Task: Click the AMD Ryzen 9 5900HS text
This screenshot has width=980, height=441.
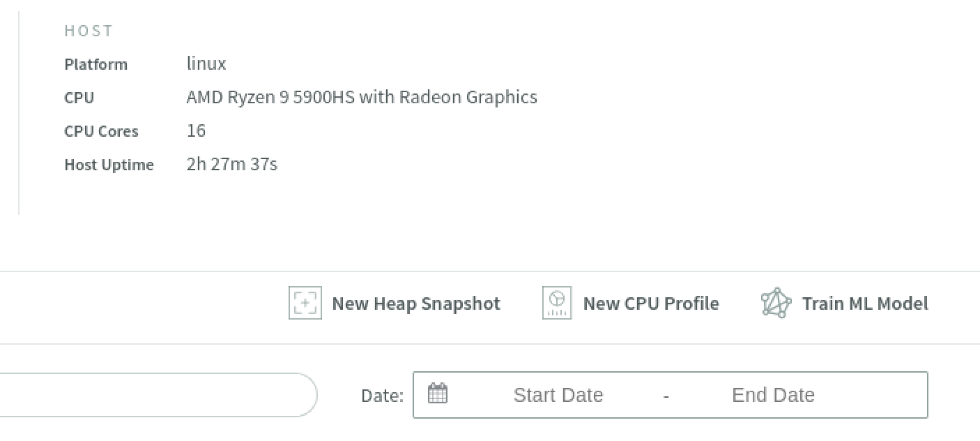Action: [361, 97]
